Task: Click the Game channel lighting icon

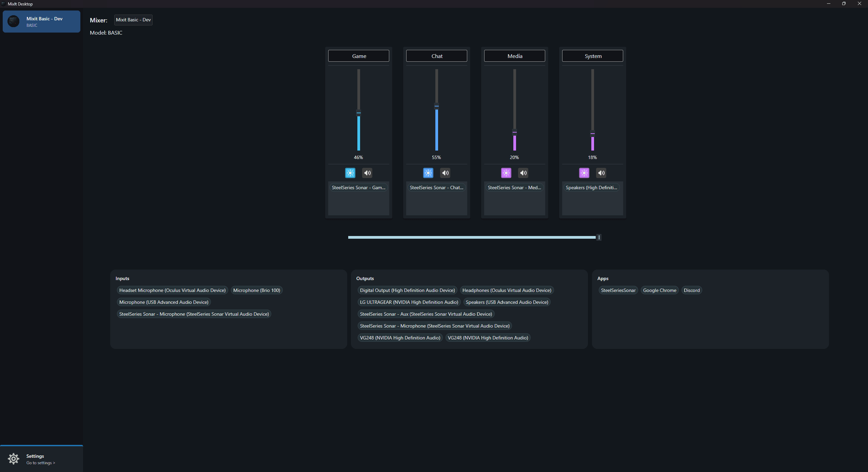Action: pos(350,173)
